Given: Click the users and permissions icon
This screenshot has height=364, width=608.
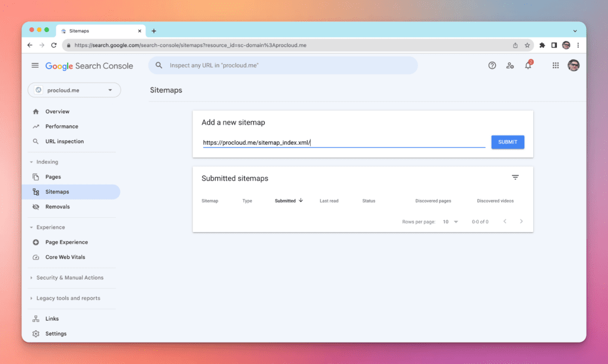Looking at the screenshot, I should tap(510, 66).
